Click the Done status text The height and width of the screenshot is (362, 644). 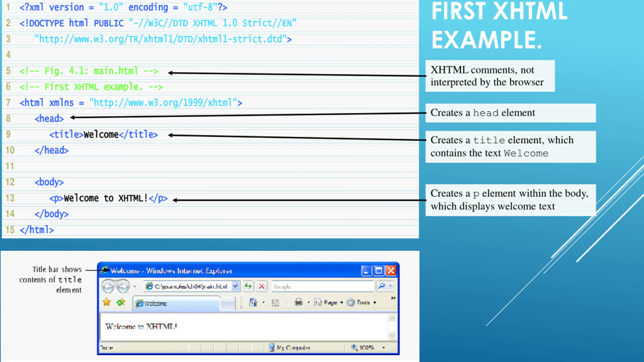pyautogui.click(x=107, y=348)
